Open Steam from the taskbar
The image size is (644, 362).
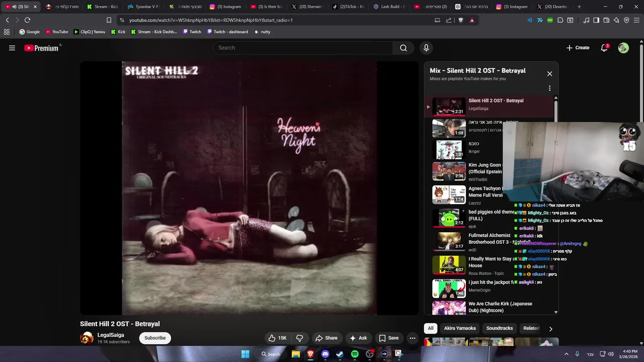[340, 354]
